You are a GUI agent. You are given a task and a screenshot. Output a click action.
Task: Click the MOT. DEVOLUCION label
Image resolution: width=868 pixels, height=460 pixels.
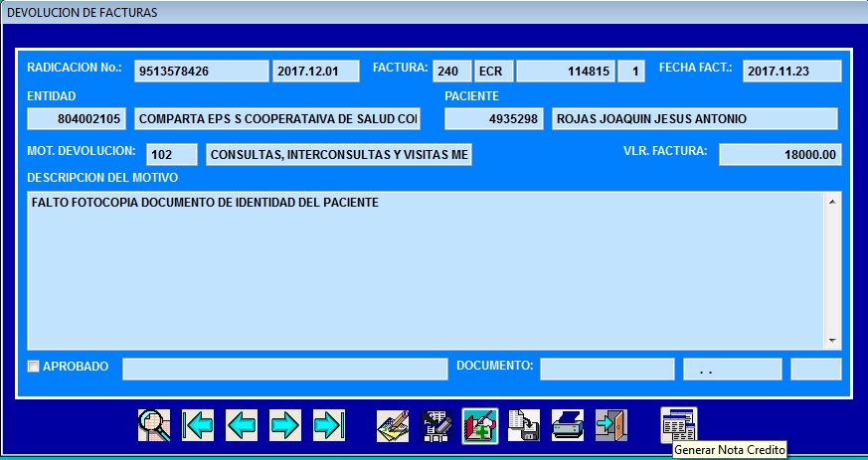[x=82, y=150]
